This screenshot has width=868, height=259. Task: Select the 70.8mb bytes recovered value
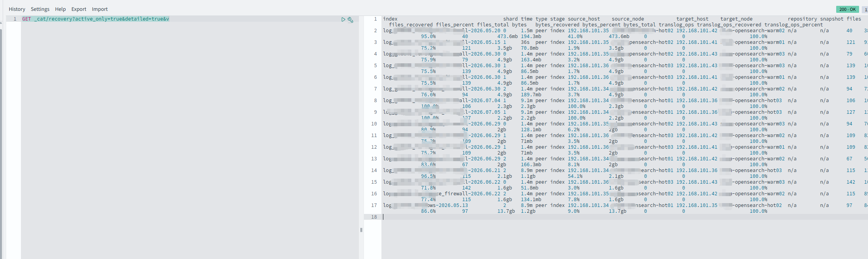tap(529, 48)
